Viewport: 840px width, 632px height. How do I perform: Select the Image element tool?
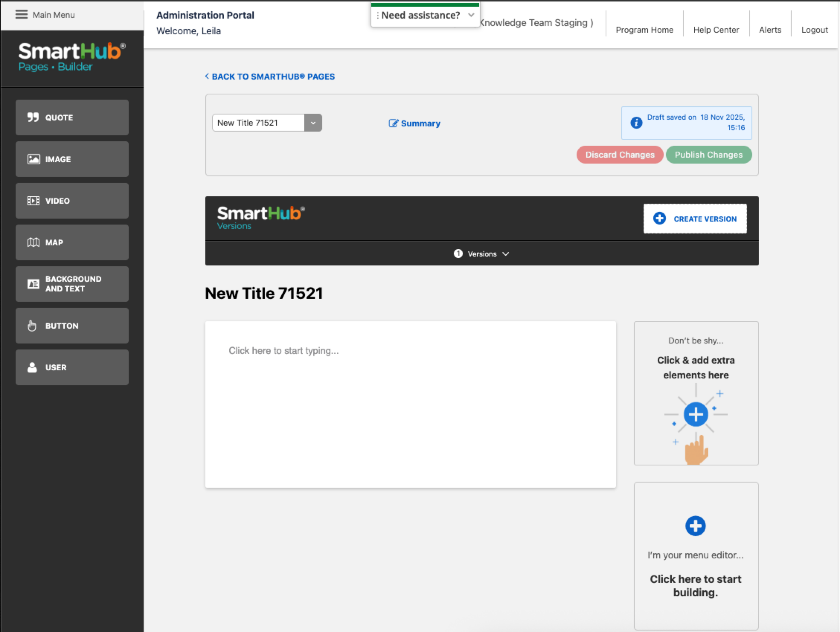[x=72, y=159]
